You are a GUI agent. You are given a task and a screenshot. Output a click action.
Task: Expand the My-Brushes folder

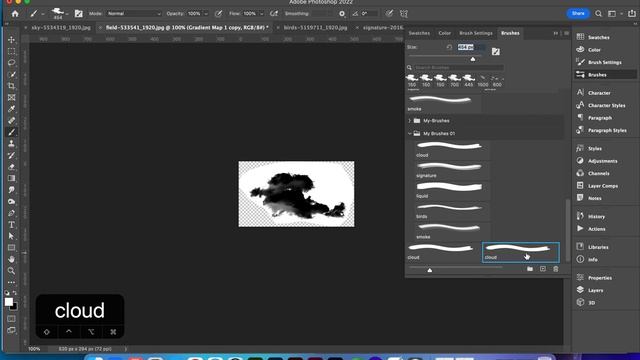[409, 121]
